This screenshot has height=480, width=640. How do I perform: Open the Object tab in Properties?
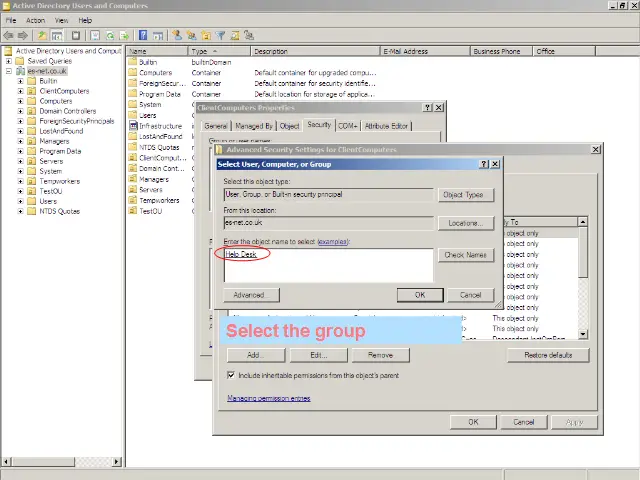point(289,126)
